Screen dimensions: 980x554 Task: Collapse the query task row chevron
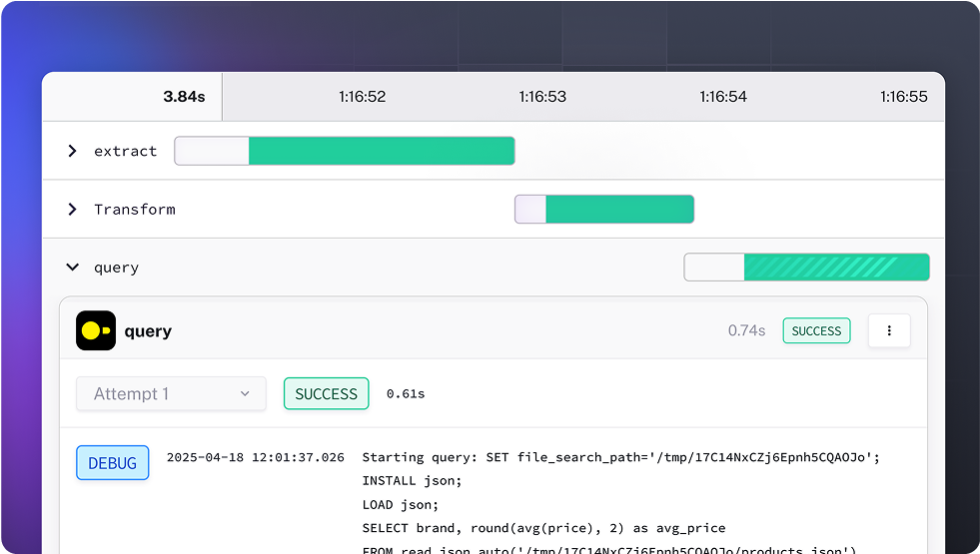pos(72,268)
